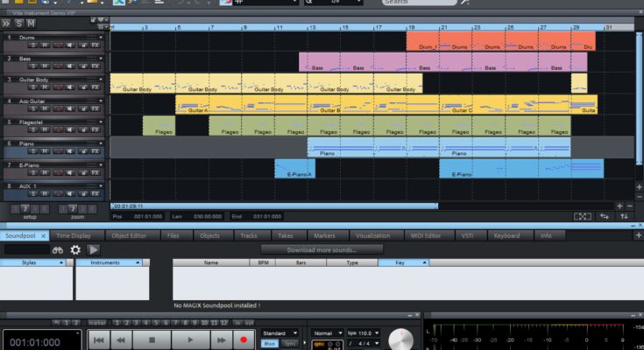Open Soundpool settings gear icon
The image size is (644, 350).
[x=75, y=250]
